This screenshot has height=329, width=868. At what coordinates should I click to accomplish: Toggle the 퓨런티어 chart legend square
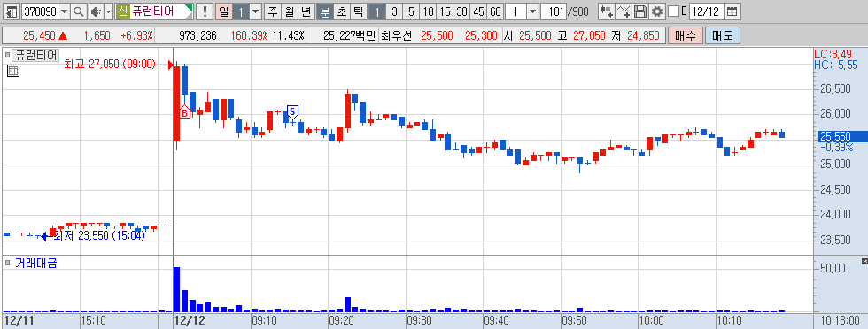point(8,55)
